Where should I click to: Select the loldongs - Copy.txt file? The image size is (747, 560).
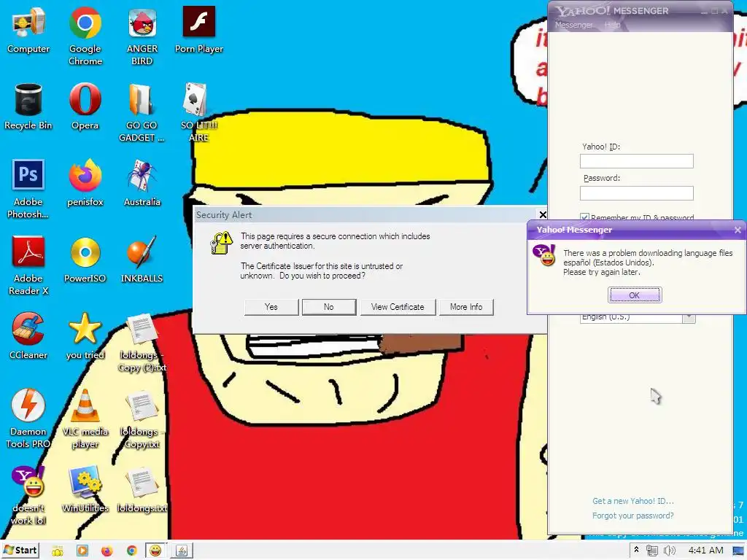point(142,419)
